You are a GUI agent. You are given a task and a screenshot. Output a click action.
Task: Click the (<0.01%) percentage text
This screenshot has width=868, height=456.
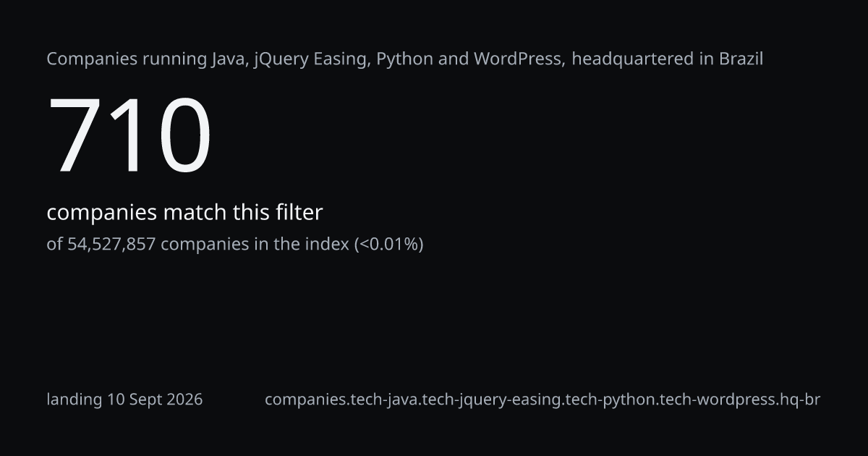click(x=388, y=245)
